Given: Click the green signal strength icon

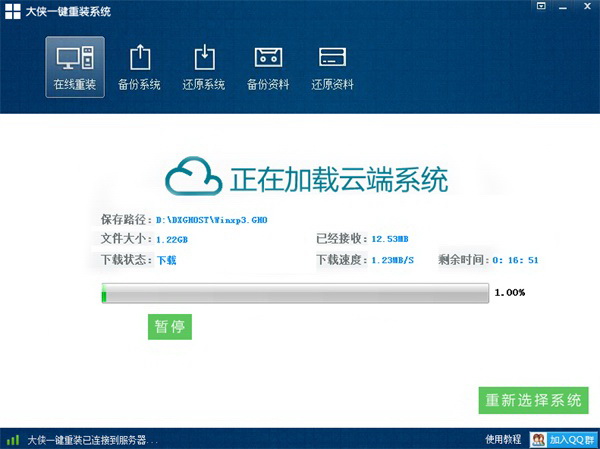Looking at the screenshot, I should click(13, 440).
